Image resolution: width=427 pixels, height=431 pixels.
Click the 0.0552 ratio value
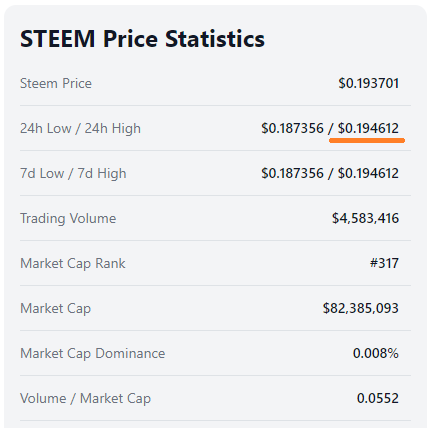click(x=378, y=398)
